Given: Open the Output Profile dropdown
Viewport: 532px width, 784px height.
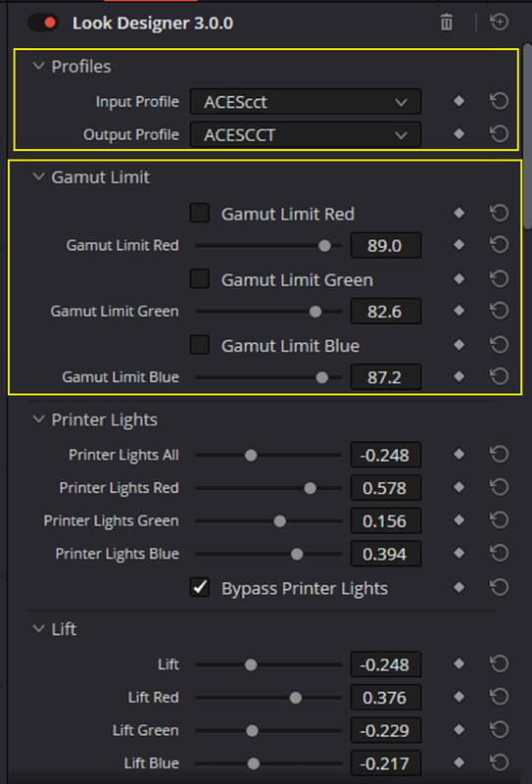Looking at the screenshot, I should pos(306,135).
